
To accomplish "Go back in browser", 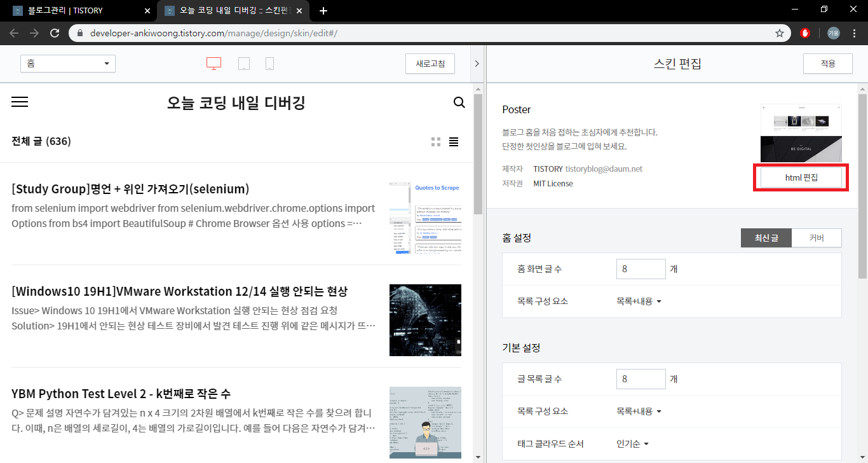I will [14, 33].
